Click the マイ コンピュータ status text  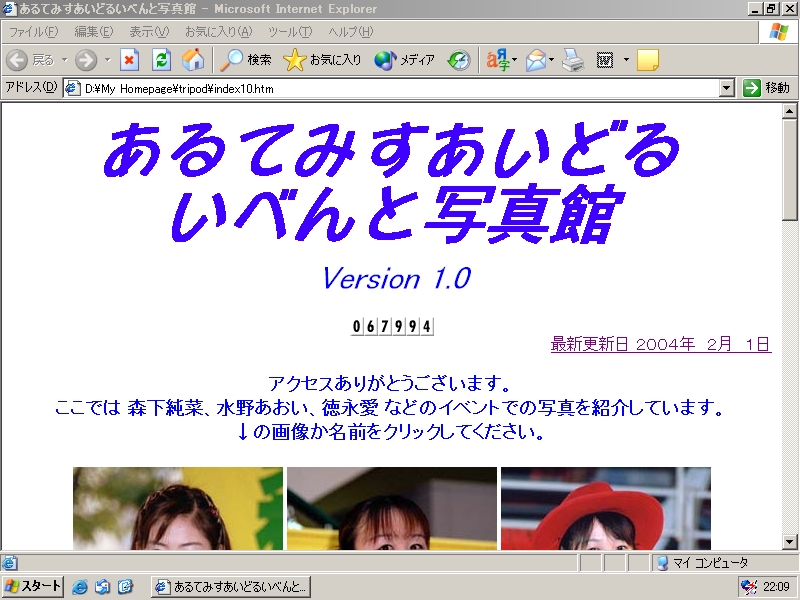click(x=710, y=563)
